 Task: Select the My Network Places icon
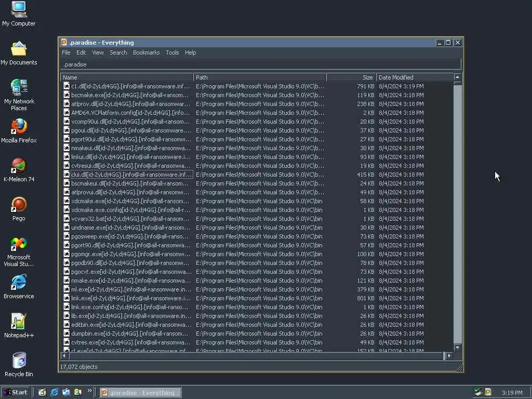click(x=19, y=95)
